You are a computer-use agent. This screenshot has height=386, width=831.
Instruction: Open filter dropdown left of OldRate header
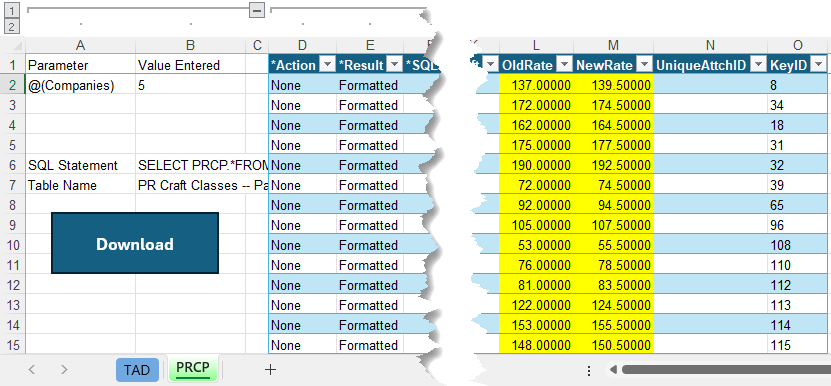[x=491, y=65]
